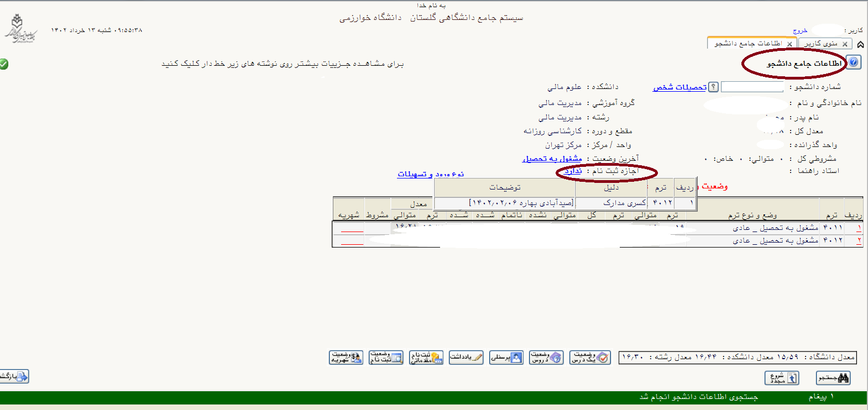The image size is (868, 410).
Task: Open the تحصیلات شخص link
Action: (679, 87)
